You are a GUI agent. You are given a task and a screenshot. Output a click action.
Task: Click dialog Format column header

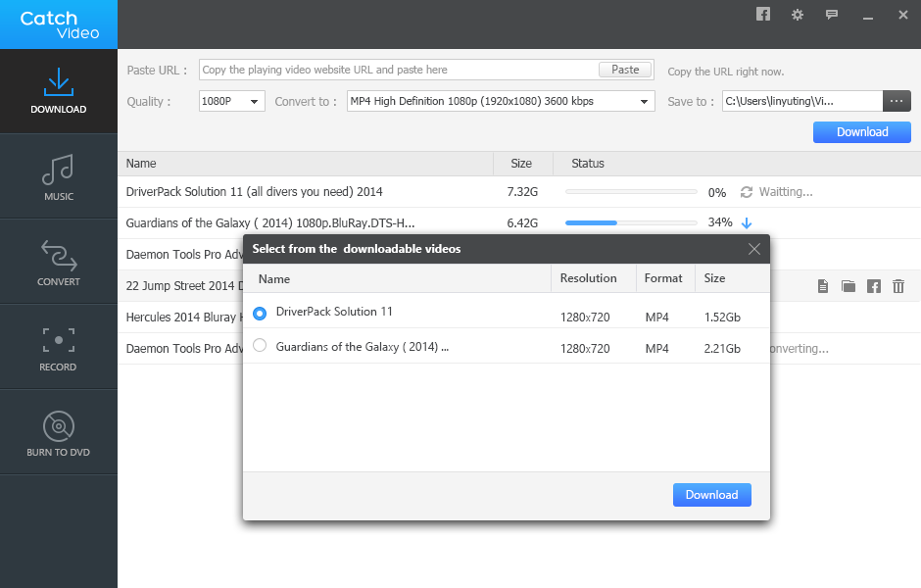pyautogui.click(x=663, y=278)
